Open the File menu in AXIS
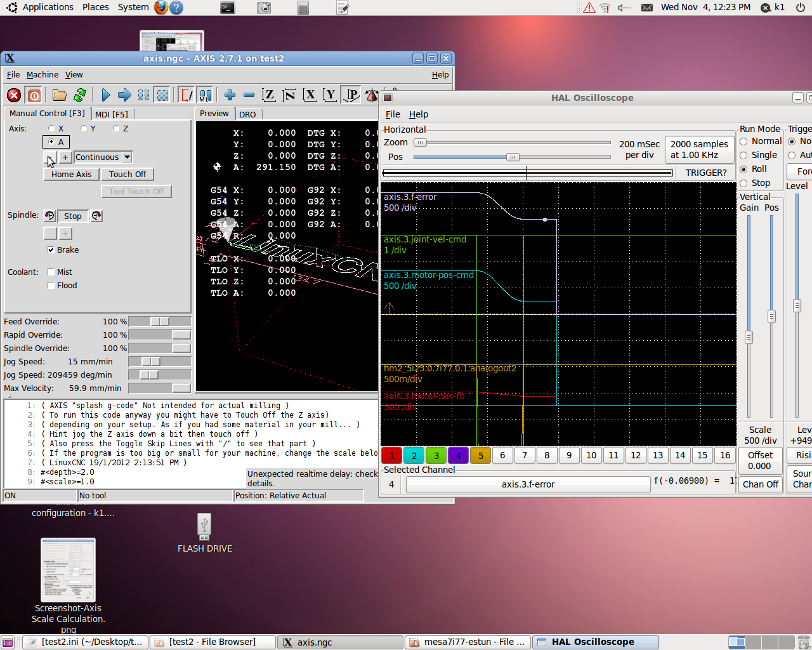 pyautogui.click(x=13, y=74)
